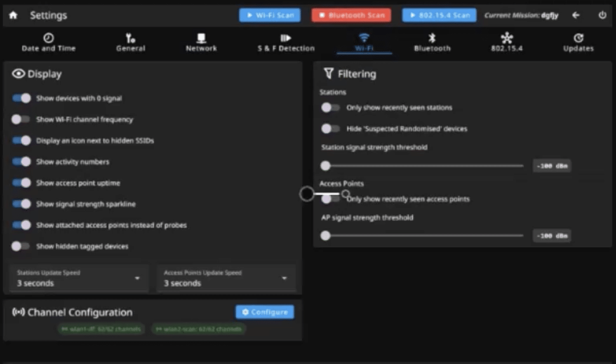Screen dimensions: 616x364
Task: Disable Show devices with 0 signal
Action: pyautogui.click(x=21, y=98)
